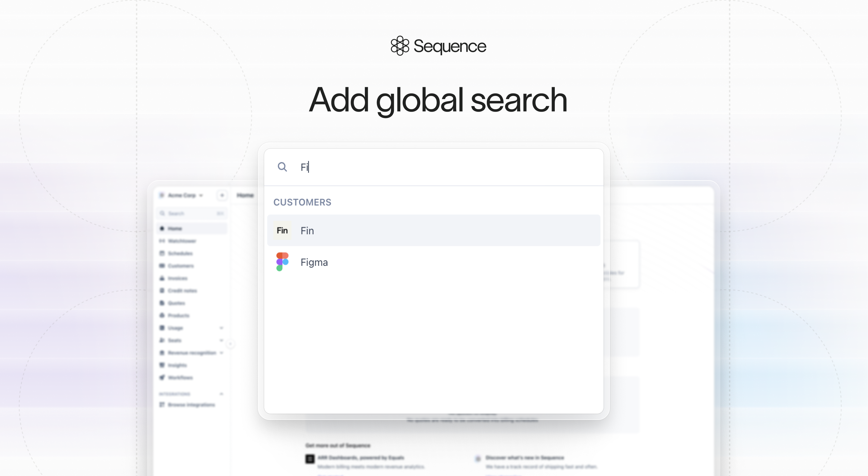The width and height of the screenshot is (868, 476).
Task: Click the magnifier icon in the search modal
Action: pyautogui.click(x=282, y=167)
